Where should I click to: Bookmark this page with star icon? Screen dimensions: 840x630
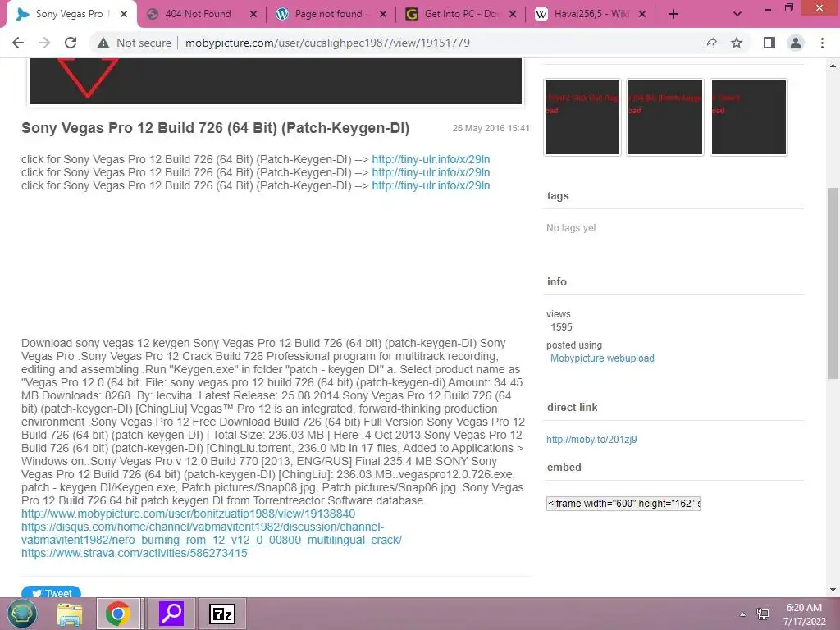click(x=737, y=43)
